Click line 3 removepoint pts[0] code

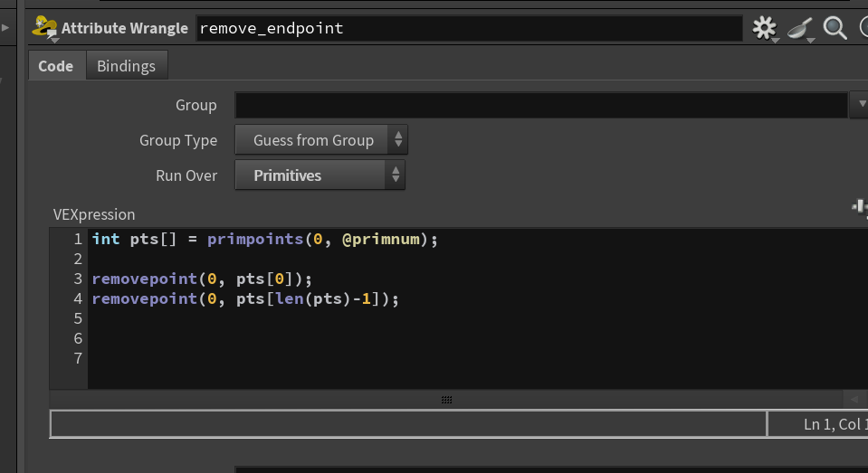(x=202, y=279)
